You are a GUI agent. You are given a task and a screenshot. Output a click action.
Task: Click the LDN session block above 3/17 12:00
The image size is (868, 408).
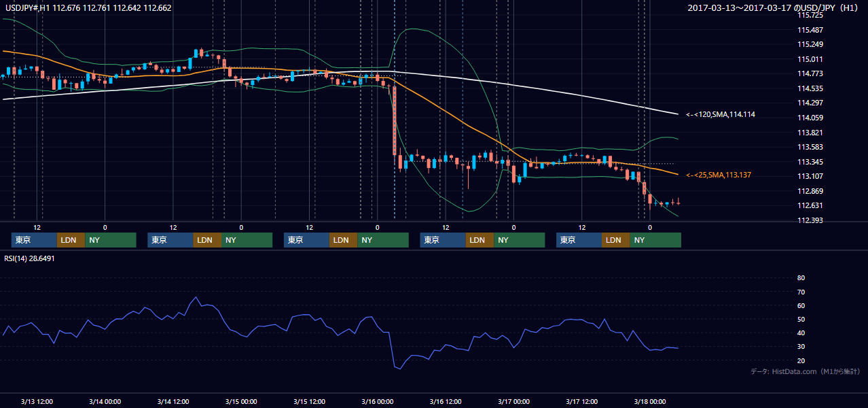point(615,240)
